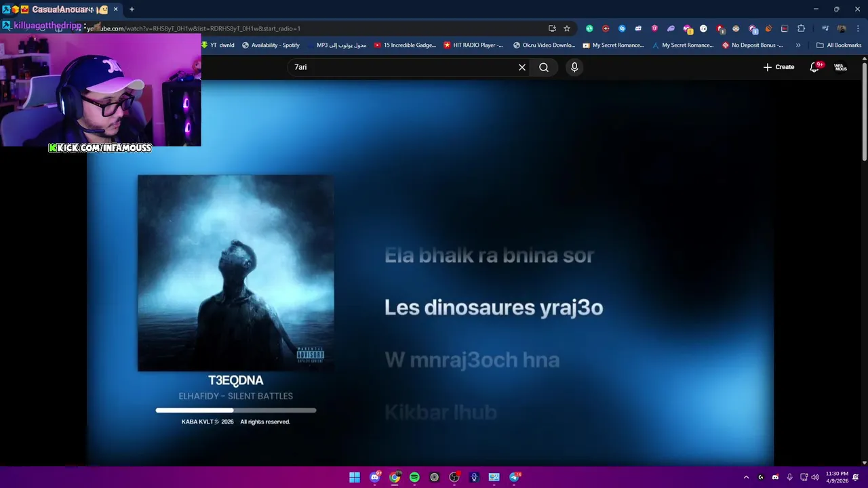Open the media control playlist icon
Image resolution: width=868 pixels, height=488 pixels.
[825, 28]
